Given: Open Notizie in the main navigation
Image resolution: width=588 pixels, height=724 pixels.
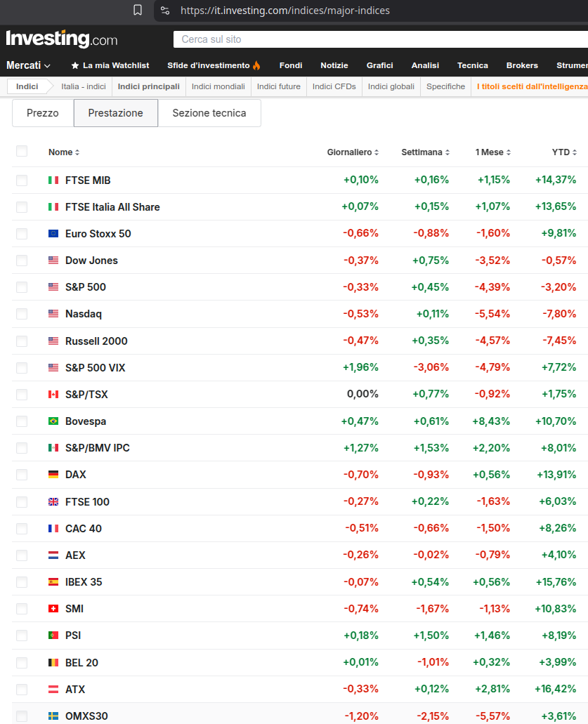Looking at the screenshot, I should 334,65.
